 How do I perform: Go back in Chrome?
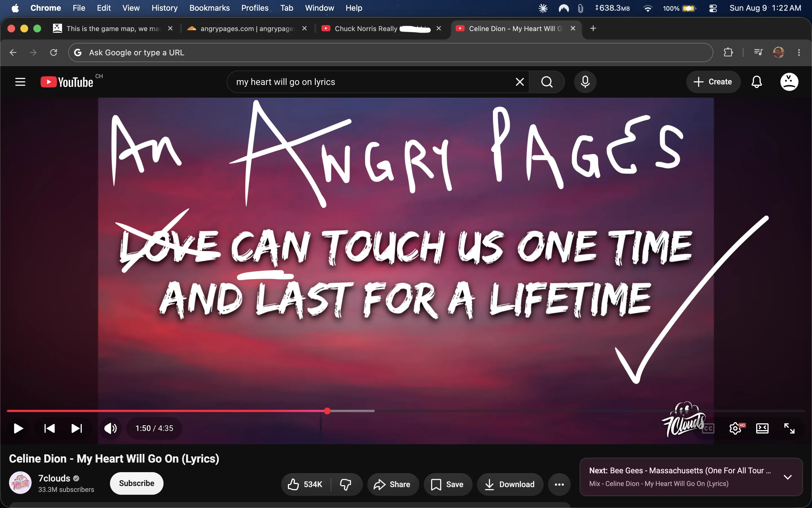[13, 52]
